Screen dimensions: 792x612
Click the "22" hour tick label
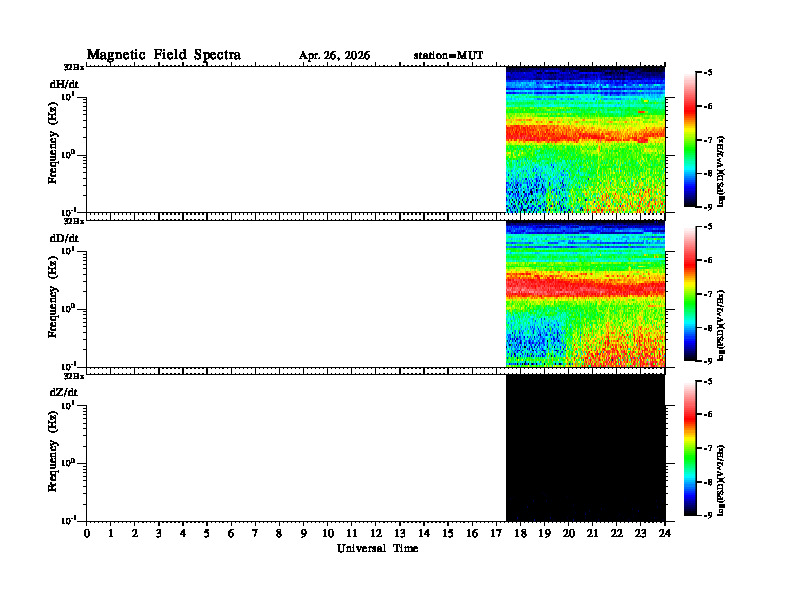click(617, 533)
